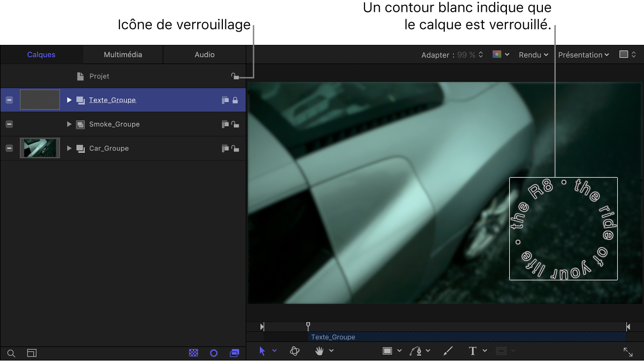The image size is (644, 361).
Task: Open the Rendu dropdown menu
Action: 534,55
